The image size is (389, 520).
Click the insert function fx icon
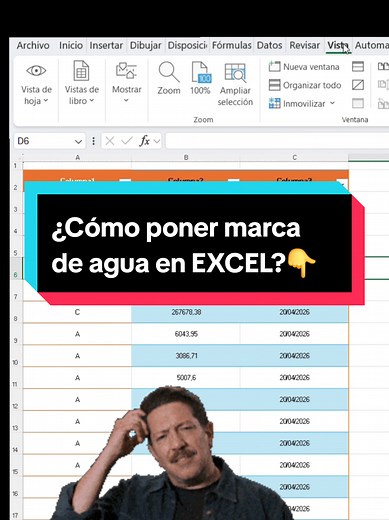tap(145, 141)
